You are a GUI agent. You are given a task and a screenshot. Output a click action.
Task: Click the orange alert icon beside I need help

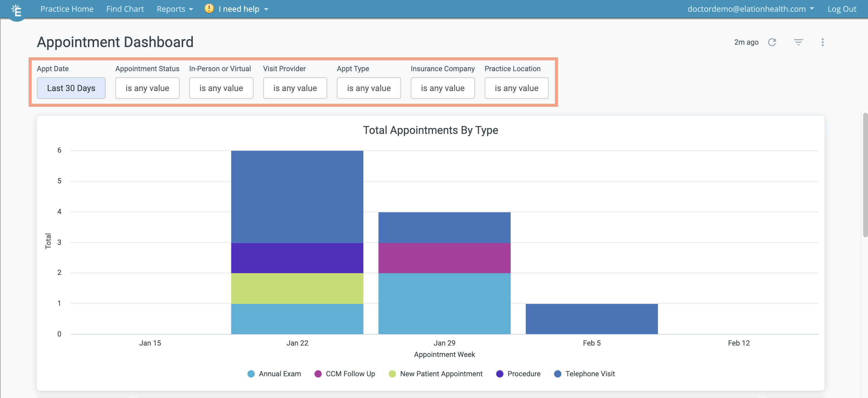tap(209, 9)
